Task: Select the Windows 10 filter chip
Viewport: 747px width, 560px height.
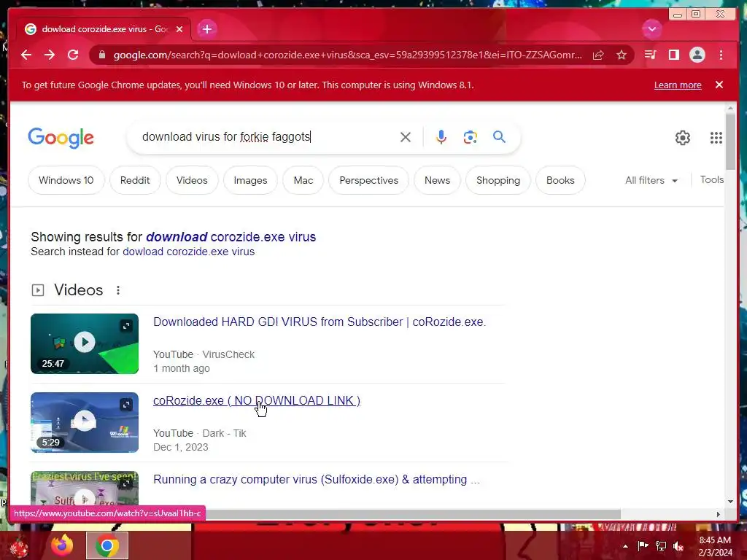Action: coord(66,181)
